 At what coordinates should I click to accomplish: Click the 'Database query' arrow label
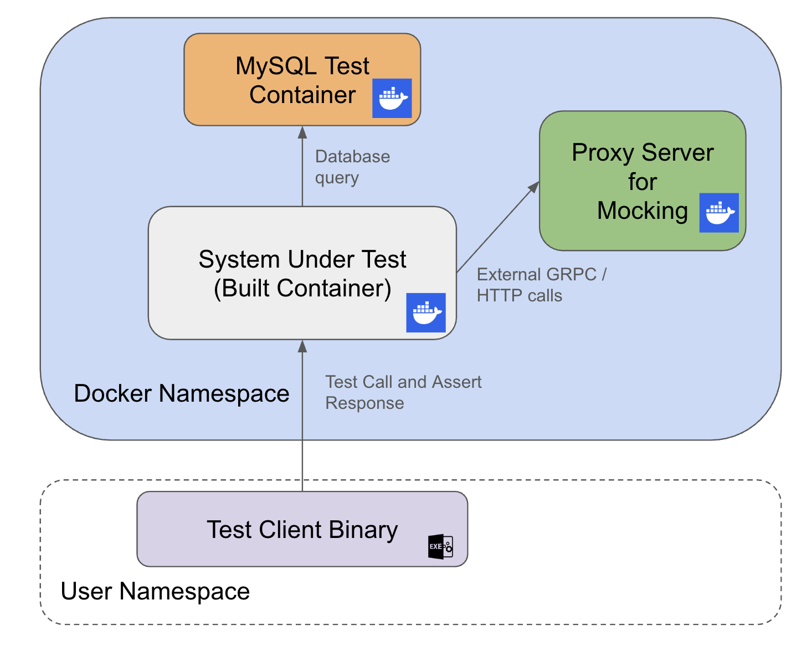point(352,167)
